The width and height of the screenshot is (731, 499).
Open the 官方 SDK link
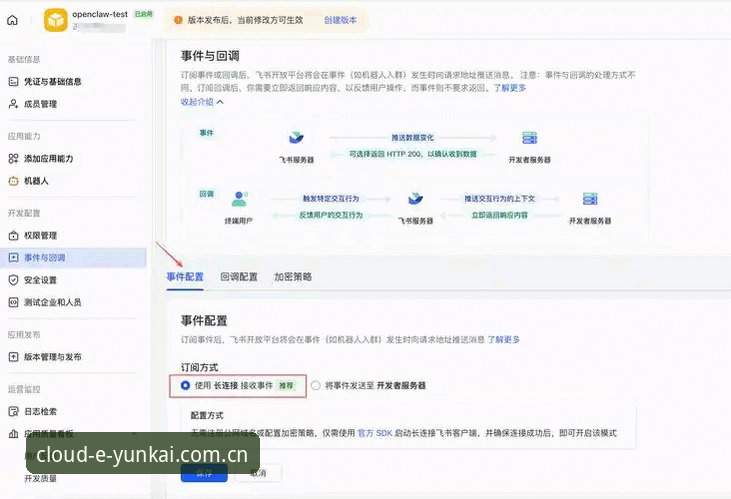(x=375, y=433)
